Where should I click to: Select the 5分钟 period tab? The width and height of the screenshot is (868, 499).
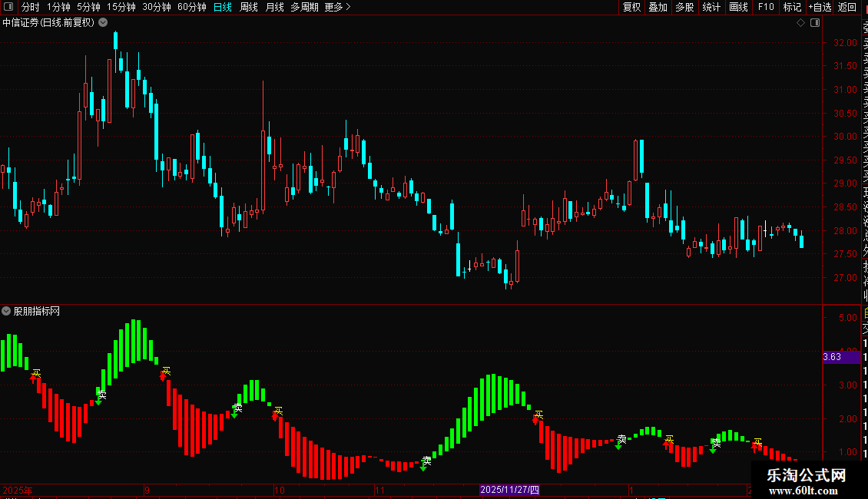click(x=88, y=7)
